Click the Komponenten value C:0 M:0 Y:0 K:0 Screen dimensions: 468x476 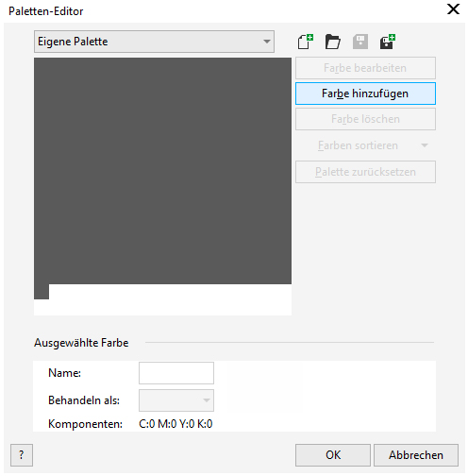175,424
